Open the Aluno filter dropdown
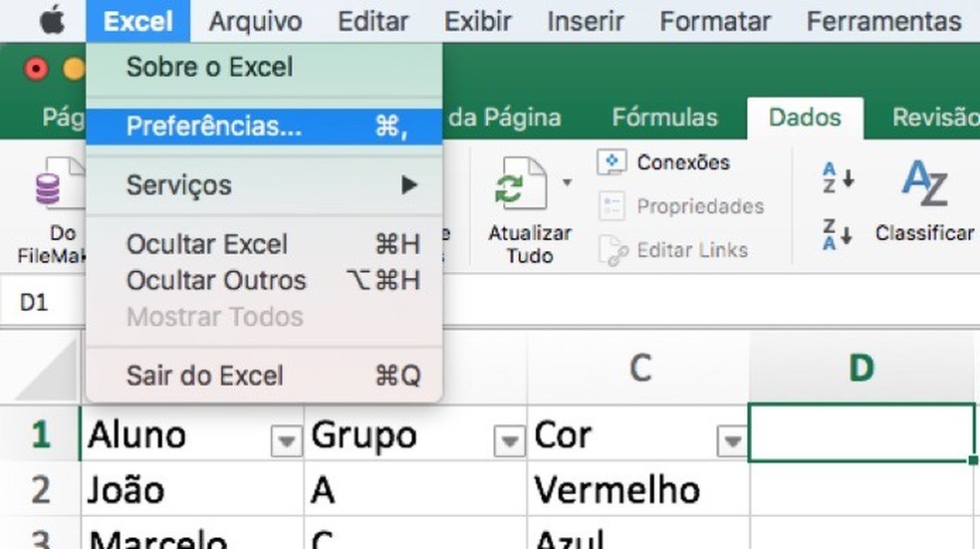The width and height of the screenshot is (980, 549). [286, 438]
